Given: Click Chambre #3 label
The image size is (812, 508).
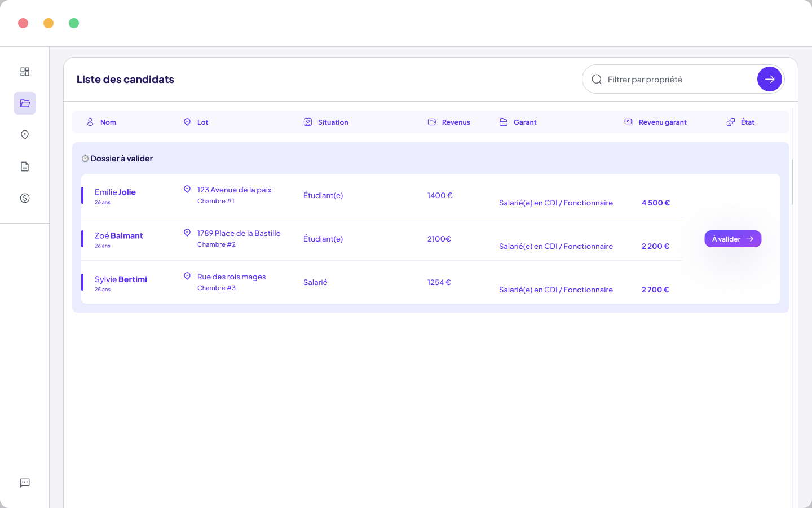Looking at the screenshot, I should (217, 288).
